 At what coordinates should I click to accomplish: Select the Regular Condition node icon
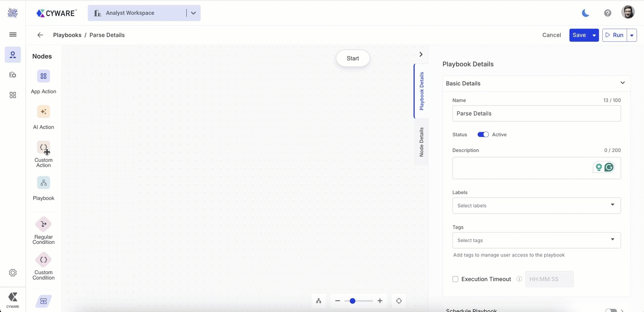point(43,224)
